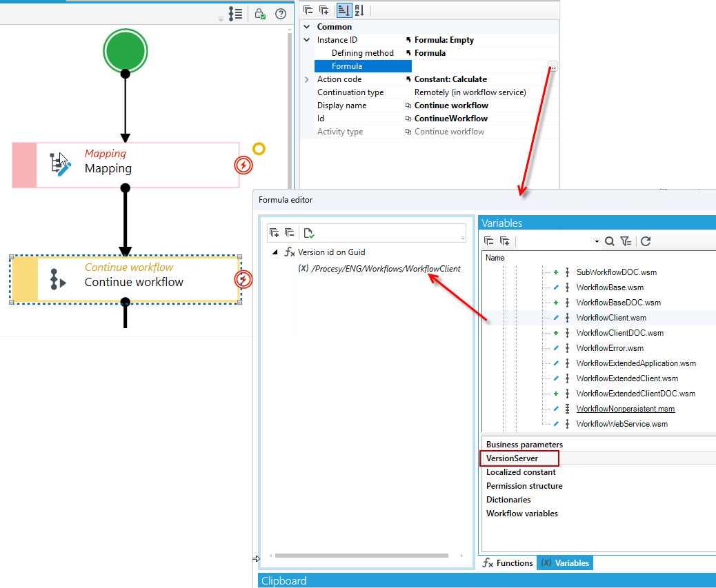Image resolution: width=716 pixels, height=588 pixels.
Task: Collapse the Common property group
Action: [x=307, y=27]
